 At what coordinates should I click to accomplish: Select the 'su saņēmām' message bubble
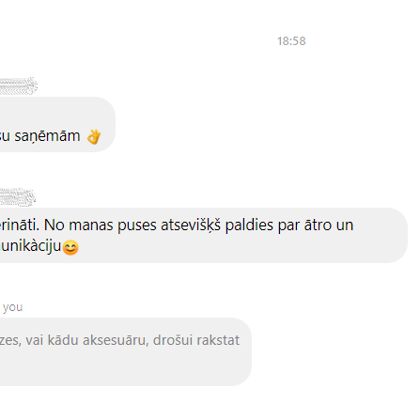57,125
